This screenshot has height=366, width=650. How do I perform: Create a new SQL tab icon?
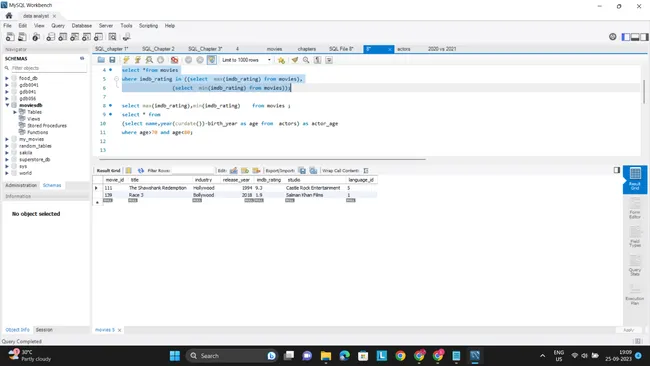pyautogui.click(x=10, y=37)
